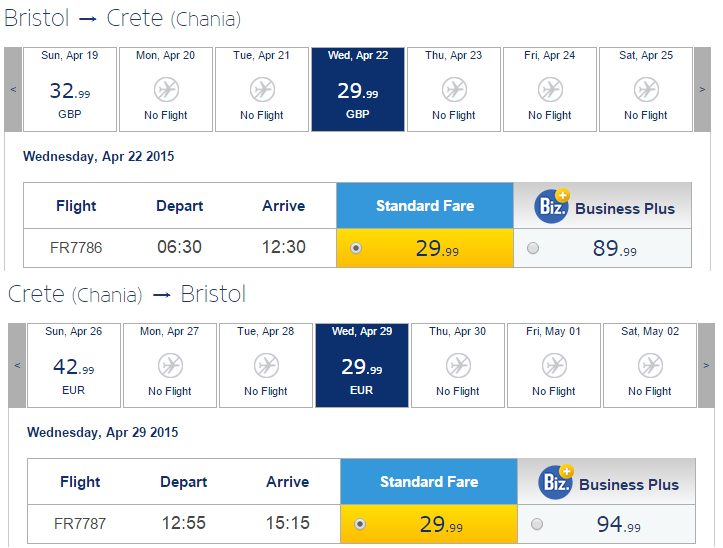Click the no-flight plane icon for Mon, Apr 27
Screen dimensions: 723x548
pos(170,366)
